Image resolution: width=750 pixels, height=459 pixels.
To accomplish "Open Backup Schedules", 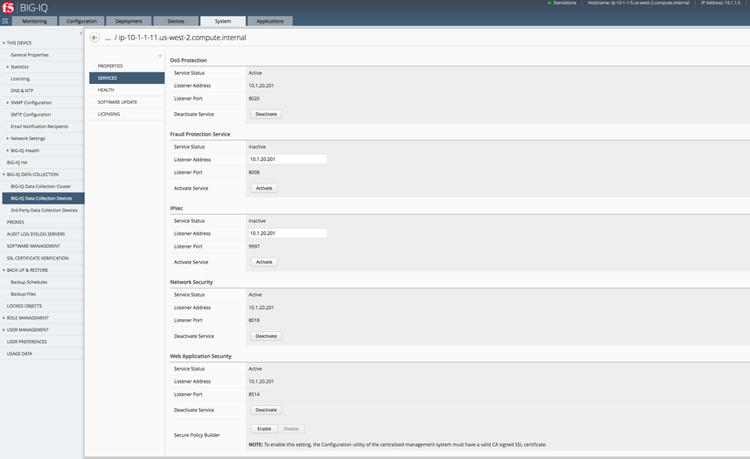I will click(29, 282).
